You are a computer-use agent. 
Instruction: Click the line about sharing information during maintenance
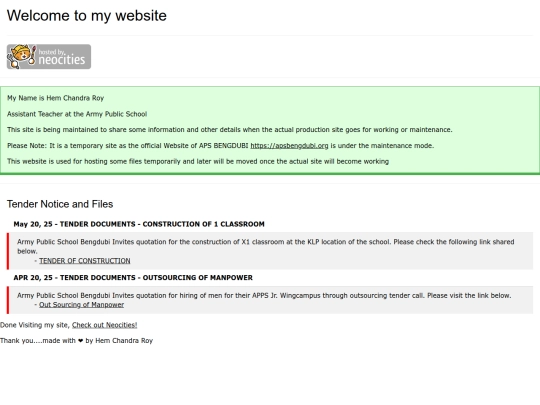tap(230, 130)
